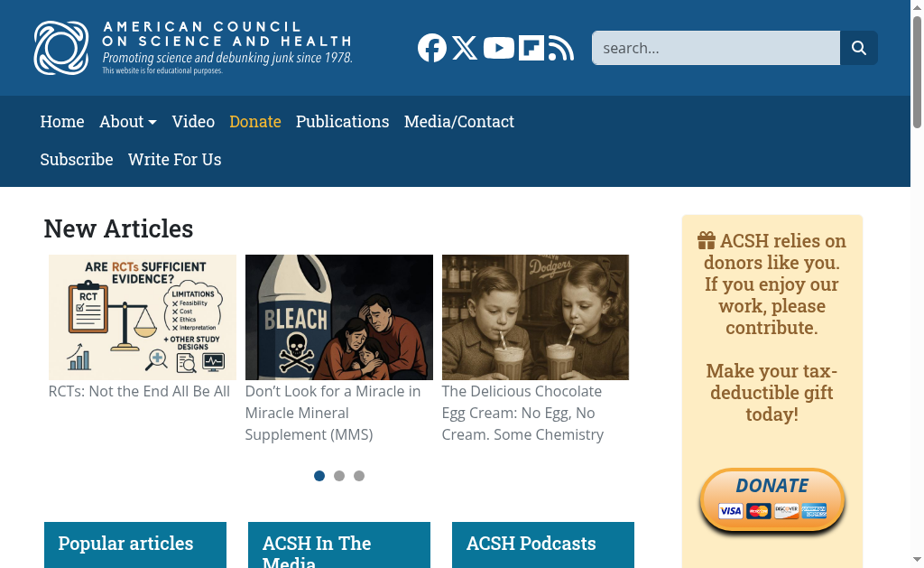Click the yellow DONATE credit card button
The height and width of the screenshot is (568, 924).
click(x=772, y=499)
